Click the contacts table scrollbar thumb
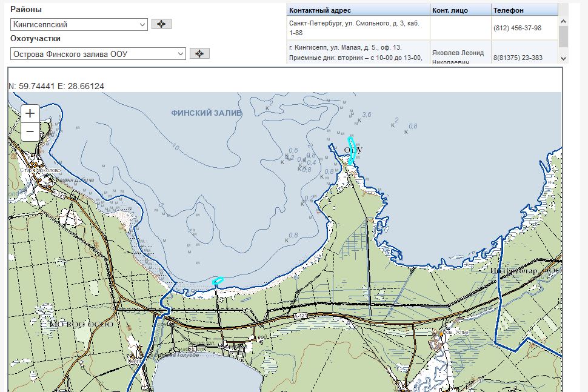The width and height of the screenshot is (588, 392). tap(563, 35)
